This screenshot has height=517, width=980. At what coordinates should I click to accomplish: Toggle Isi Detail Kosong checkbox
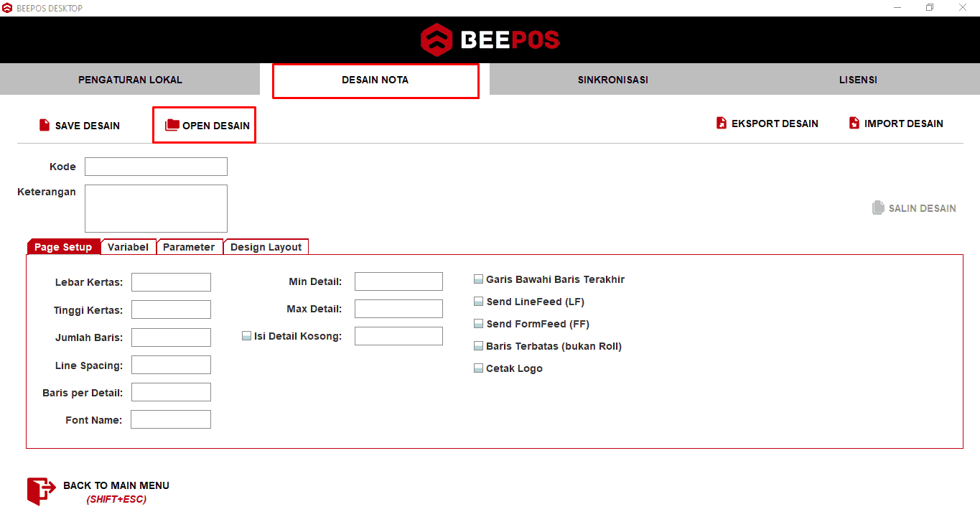point(247,335)
